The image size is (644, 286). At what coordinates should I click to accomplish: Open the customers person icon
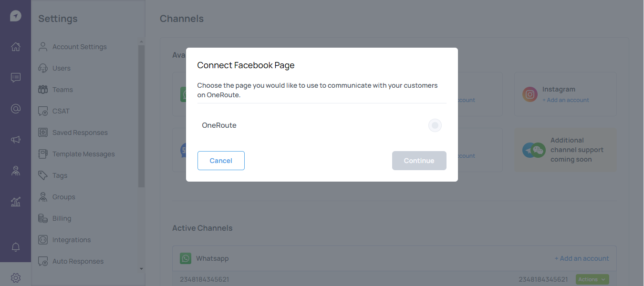tap(16, 171)
